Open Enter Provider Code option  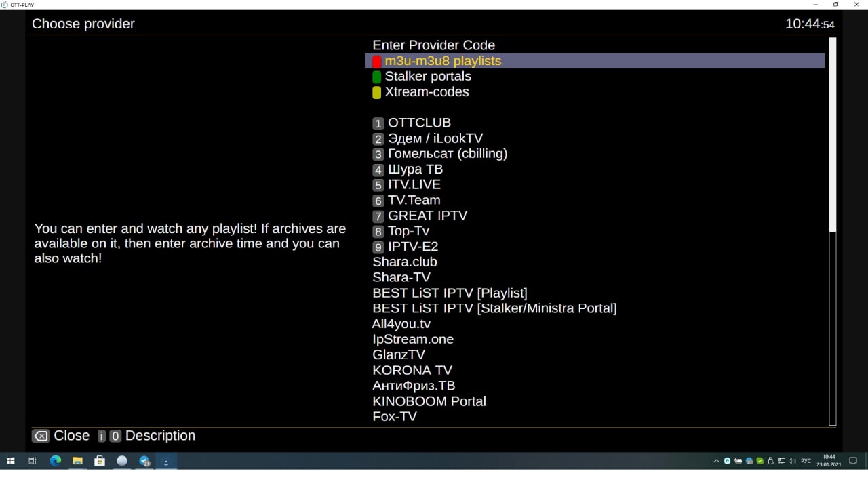point(434,45)
